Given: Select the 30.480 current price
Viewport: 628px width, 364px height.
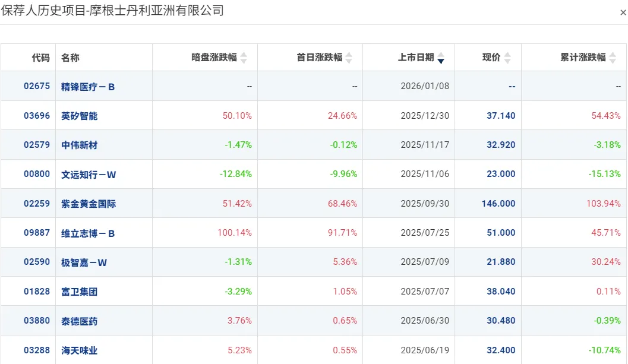Looking at the screenshot, I should 501,321.
